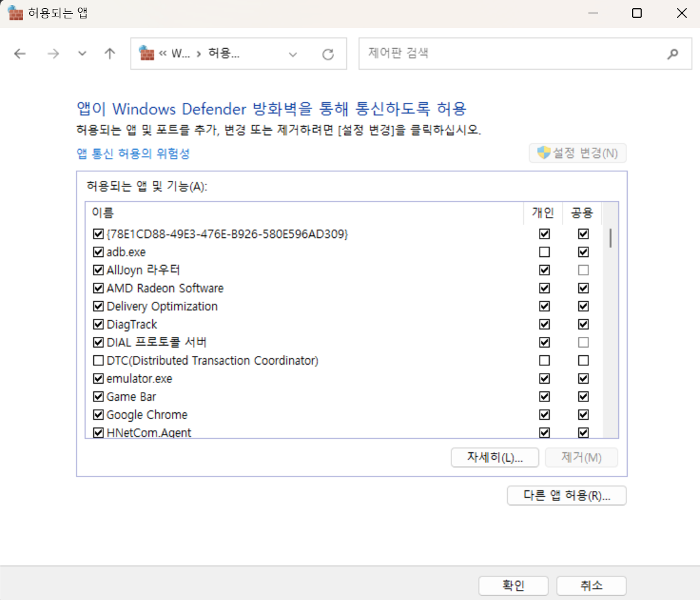Screen dimensions: 700x600
Task: Toggle emulator.exe 개인 checkbox
Action: click(x=544, y=379)
